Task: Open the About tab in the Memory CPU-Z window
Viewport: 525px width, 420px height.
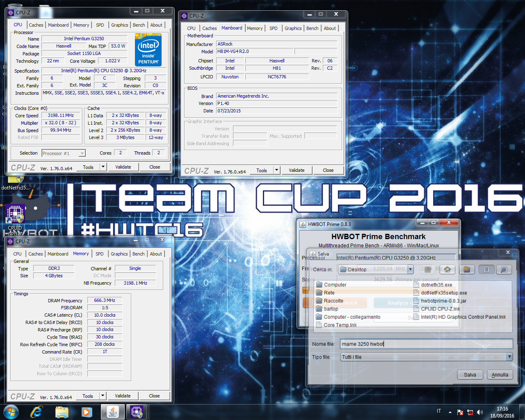Action: (x=156, y=254)
